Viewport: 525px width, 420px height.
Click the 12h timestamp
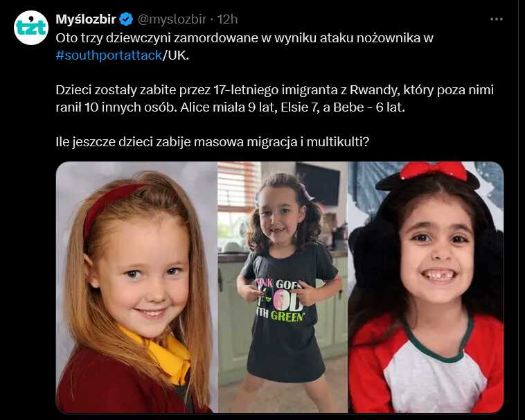point(227,19)
